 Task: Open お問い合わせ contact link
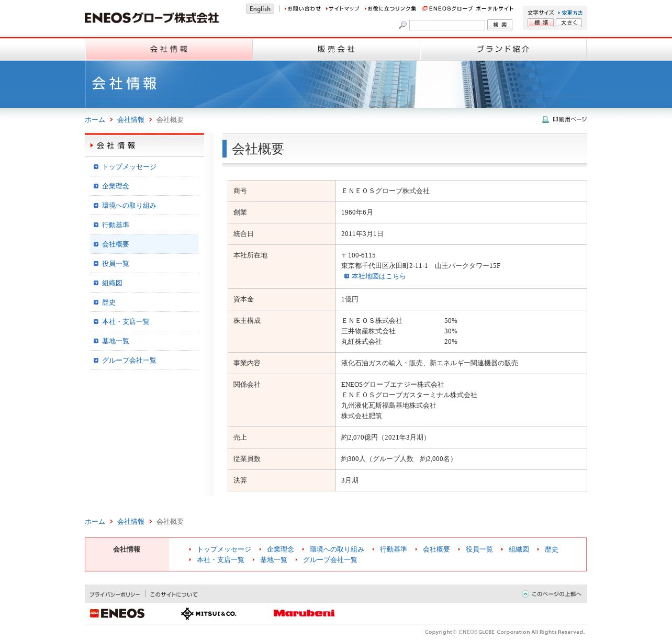click(x=304, y=9)
